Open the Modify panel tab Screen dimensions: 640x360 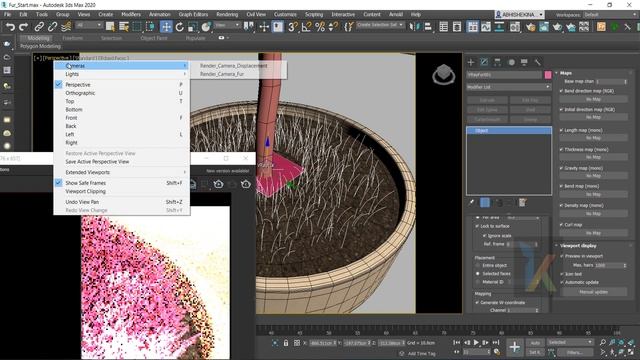click(484, 62)
